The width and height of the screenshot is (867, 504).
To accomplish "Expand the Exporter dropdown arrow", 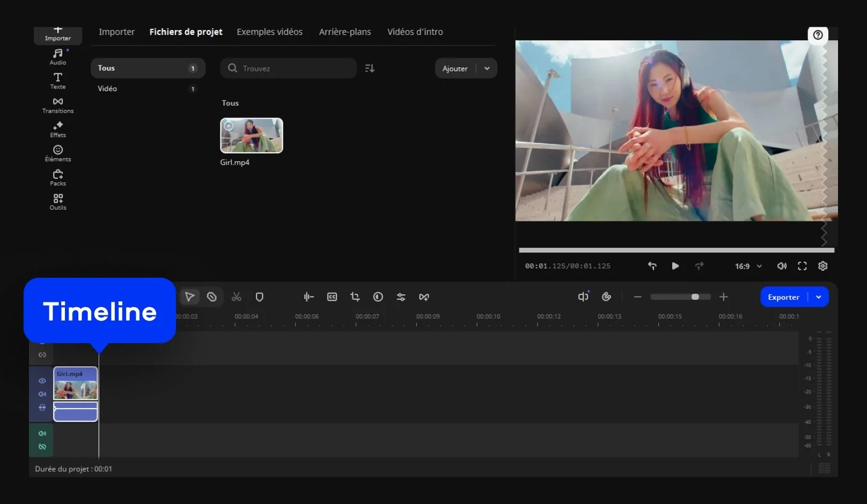I will [x=819, y=297].
